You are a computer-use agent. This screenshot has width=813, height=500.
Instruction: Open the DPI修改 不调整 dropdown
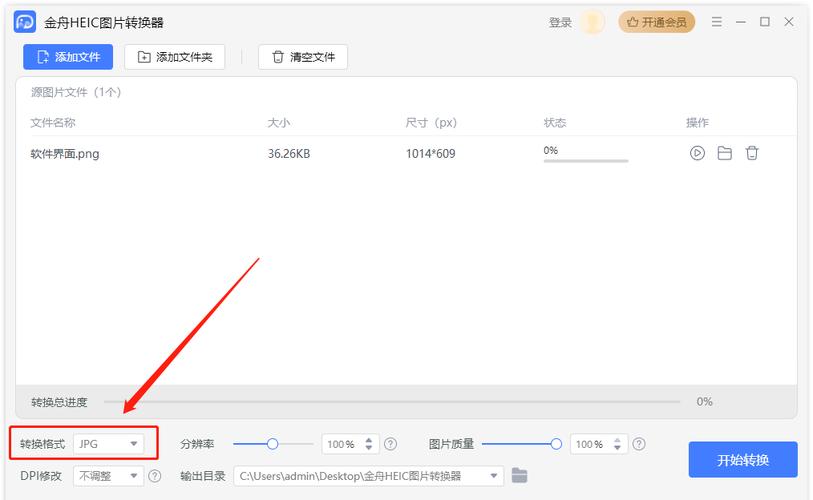[108, 476]
